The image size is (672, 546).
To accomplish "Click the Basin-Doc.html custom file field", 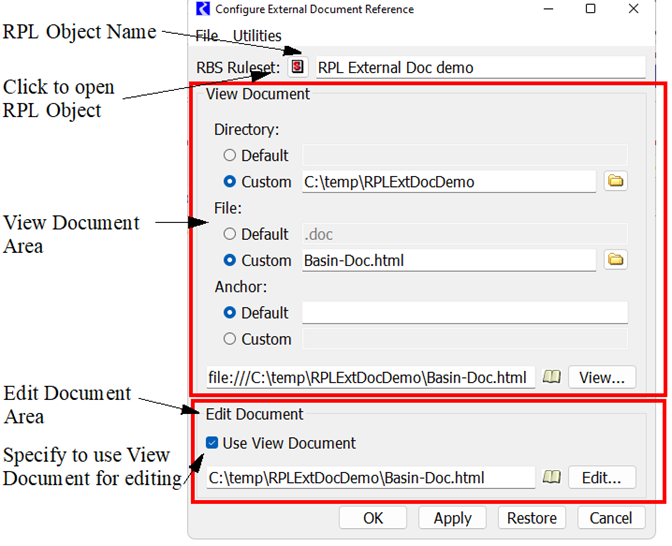I will click(x=448, y=260).
